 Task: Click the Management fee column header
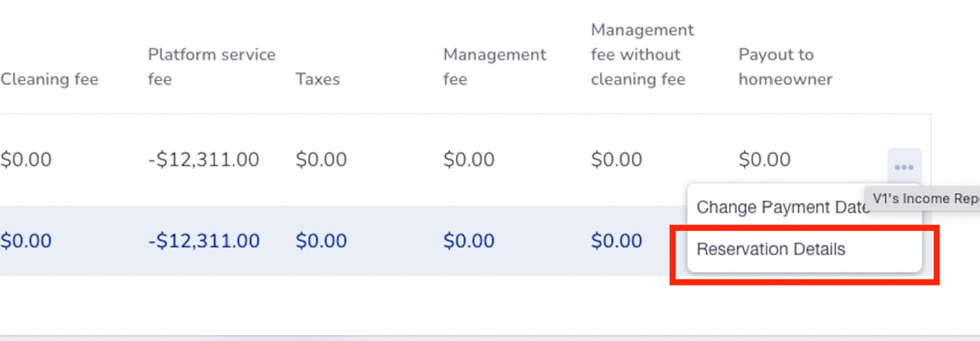pos(494,67)
